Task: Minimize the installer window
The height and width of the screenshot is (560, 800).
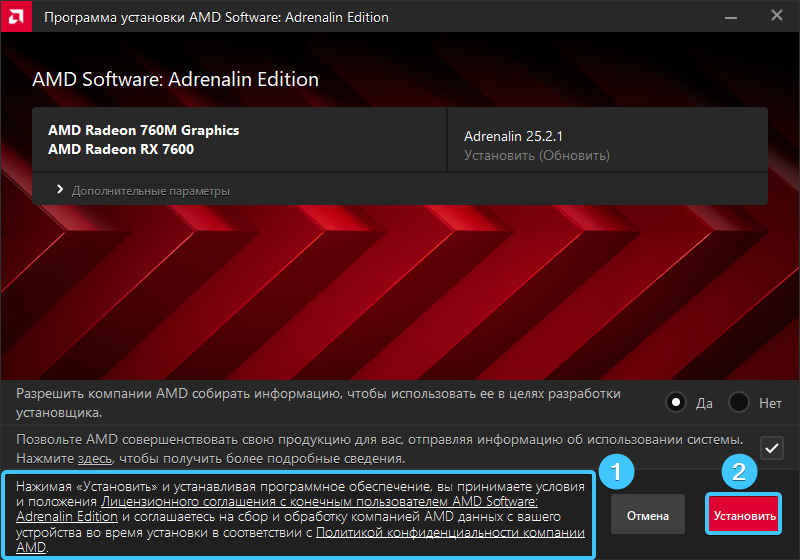Action: coord(731,17)
